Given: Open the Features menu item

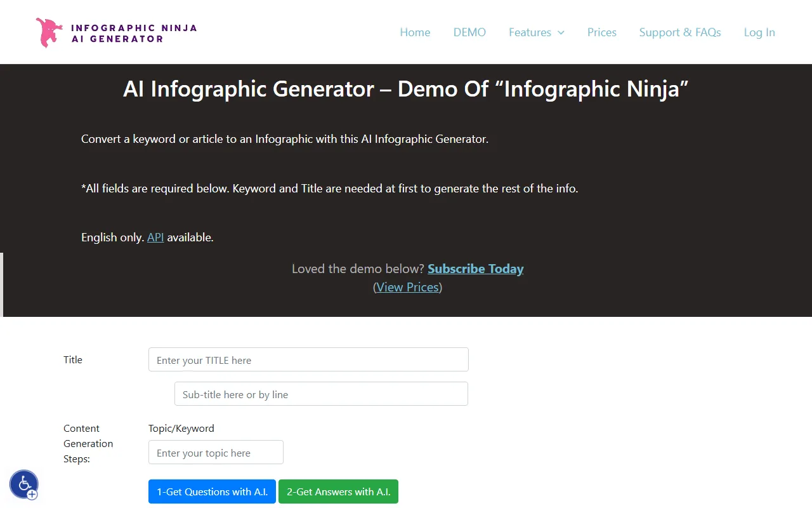Looking at the screenshot, I should (530, 32).
